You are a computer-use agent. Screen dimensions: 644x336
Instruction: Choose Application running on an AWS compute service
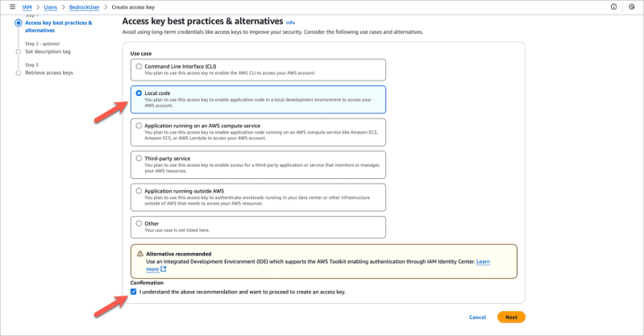[x=139, y=126]
